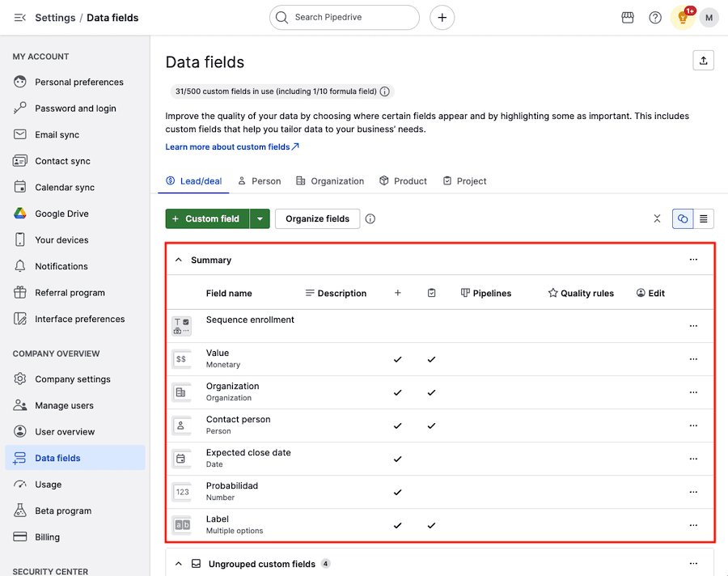The height and width of the screenshot is (576, 728).
Task: Open the Custom field dropdown arrow
Action: tap(260, 218)
